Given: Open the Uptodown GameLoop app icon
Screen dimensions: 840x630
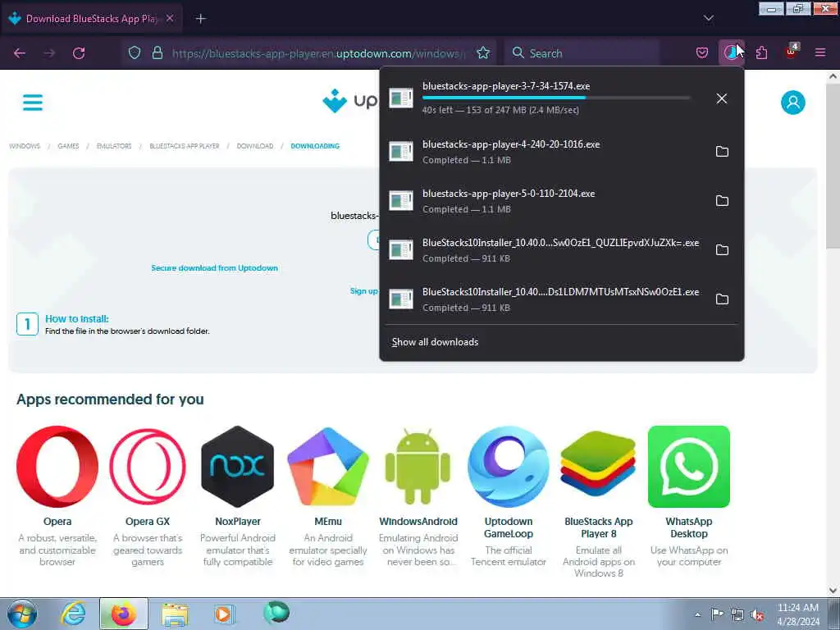Looking at the screenshot, I should (509, 467).
